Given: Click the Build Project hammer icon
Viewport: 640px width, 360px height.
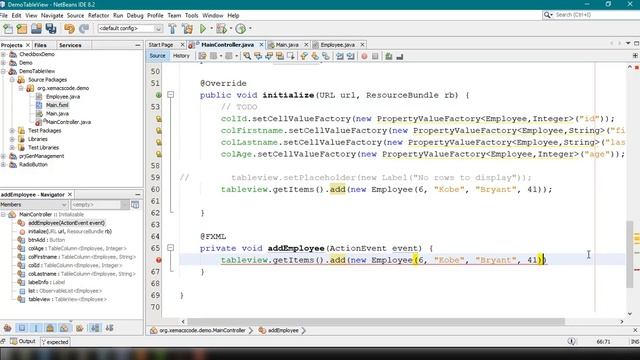Looking at the screenshot, I should [172, 29].
